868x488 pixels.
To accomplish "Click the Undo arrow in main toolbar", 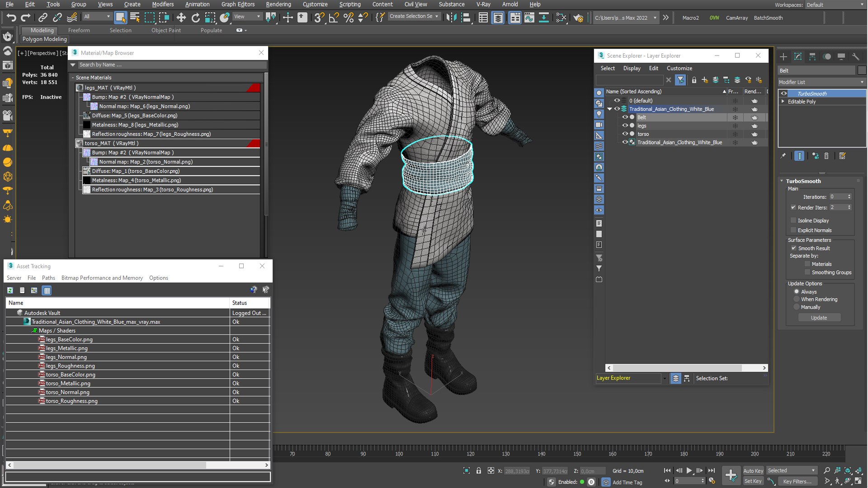I will [x=11, y=18].
